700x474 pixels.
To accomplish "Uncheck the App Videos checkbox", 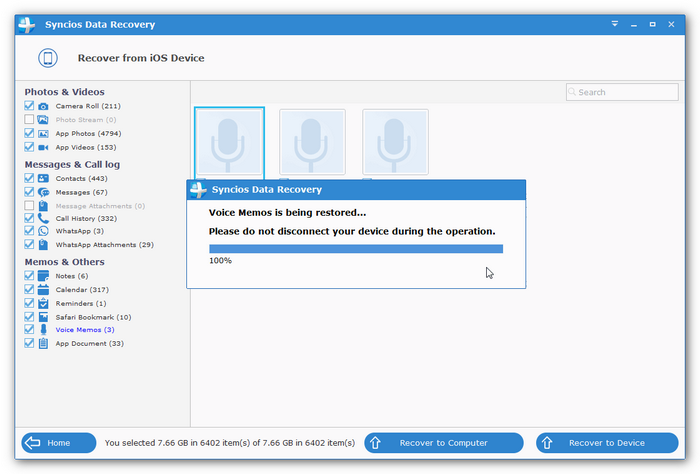I will tap(29, 147).
